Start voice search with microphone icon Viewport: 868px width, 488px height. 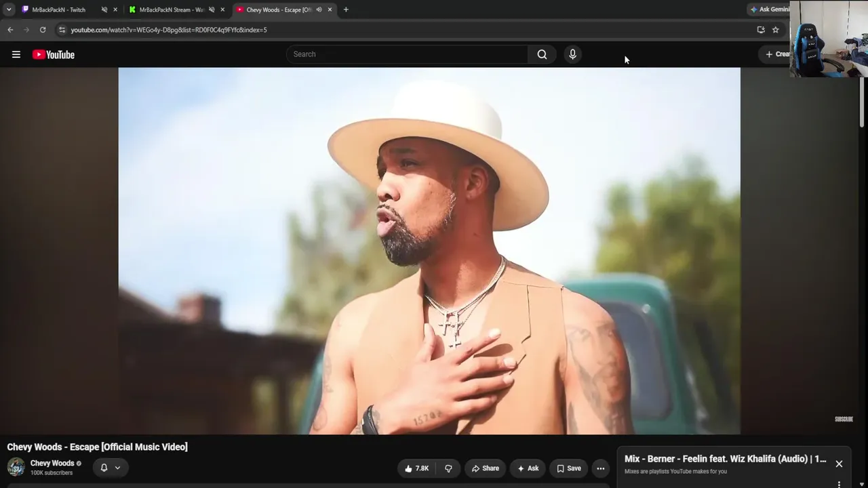572,54
